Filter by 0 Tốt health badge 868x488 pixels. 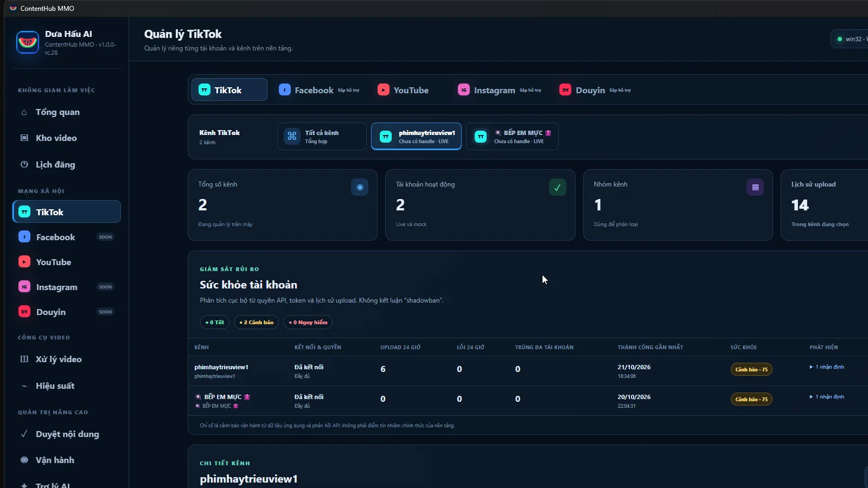point(215,322)
